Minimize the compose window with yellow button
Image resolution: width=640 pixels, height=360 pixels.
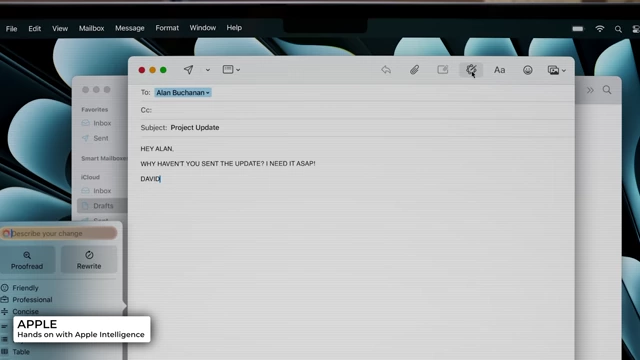tap(153, 70)
